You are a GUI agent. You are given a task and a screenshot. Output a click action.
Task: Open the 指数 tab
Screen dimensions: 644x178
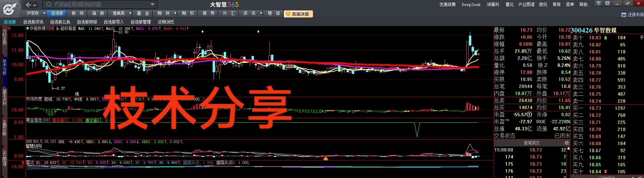tap(98, 13)
